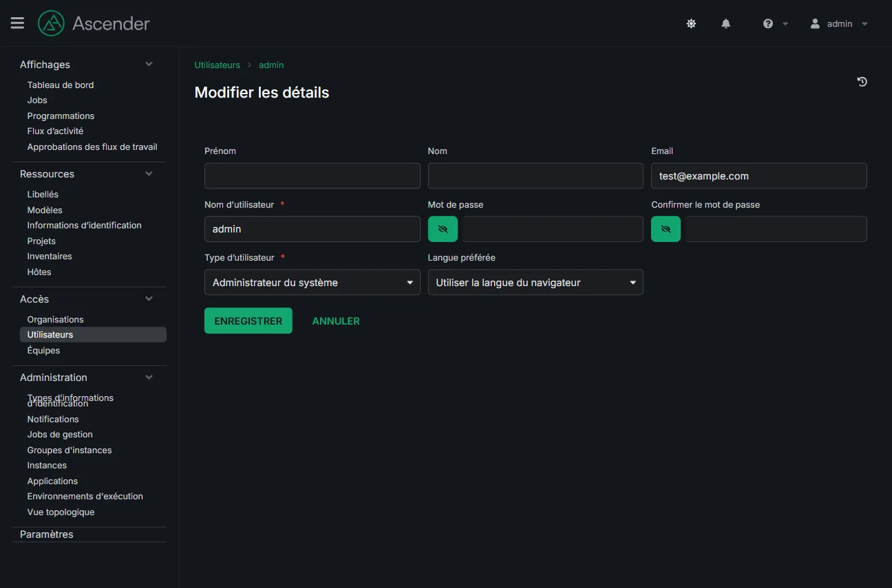Open Approbations des flux de travail

92,146
